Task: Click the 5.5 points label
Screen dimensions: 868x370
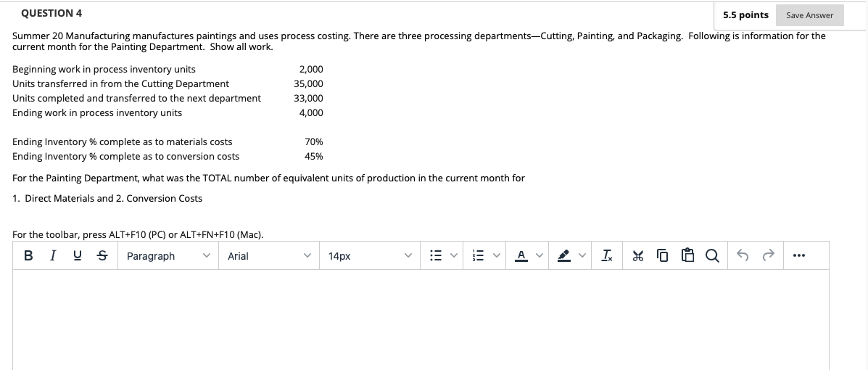Action: pyautogui.click(x=745, y=15)
